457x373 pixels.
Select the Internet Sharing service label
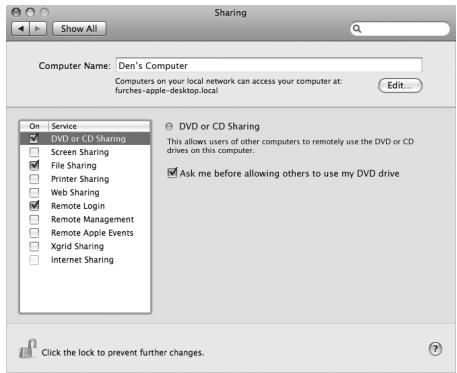(x=82, y=260)
